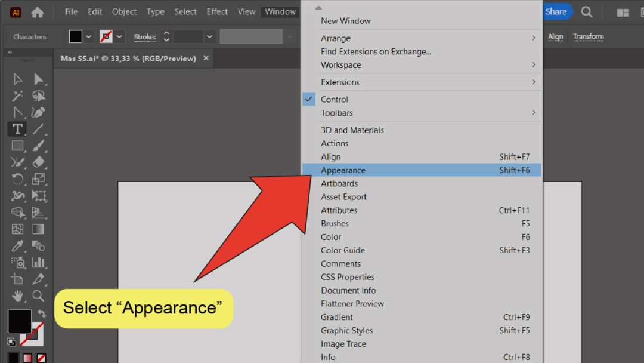The width and height of the screenshot is (644, 363).
Task: Select the Column Graph tool
Action: [x=37, y=262]
